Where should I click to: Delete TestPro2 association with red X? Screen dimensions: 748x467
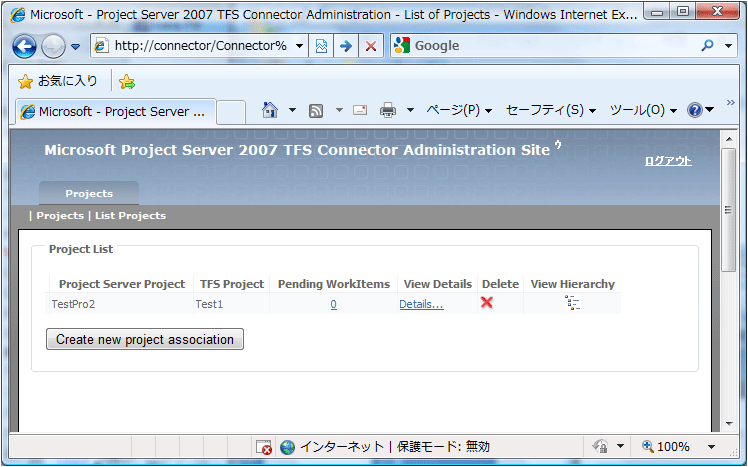coord(487,302)
